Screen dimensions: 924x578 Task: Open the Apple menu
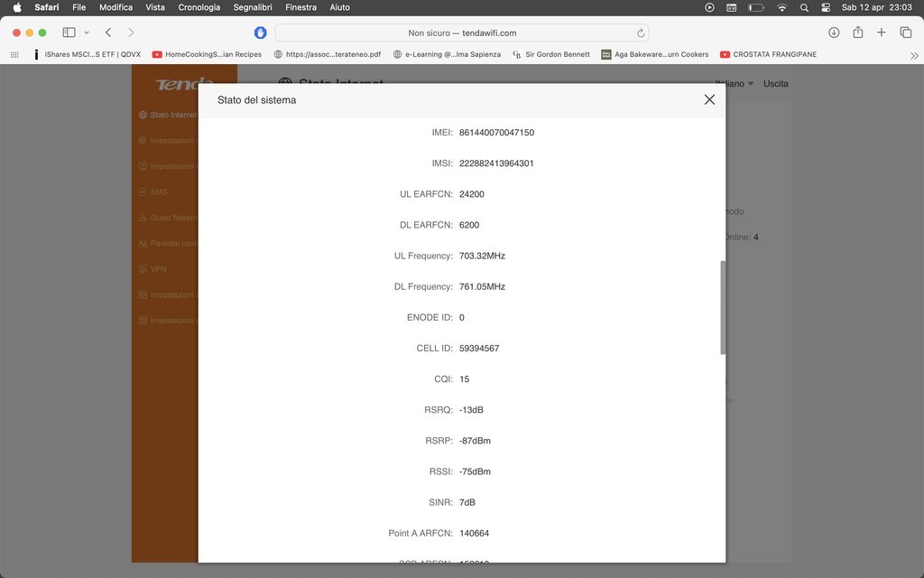pos(17,7)
